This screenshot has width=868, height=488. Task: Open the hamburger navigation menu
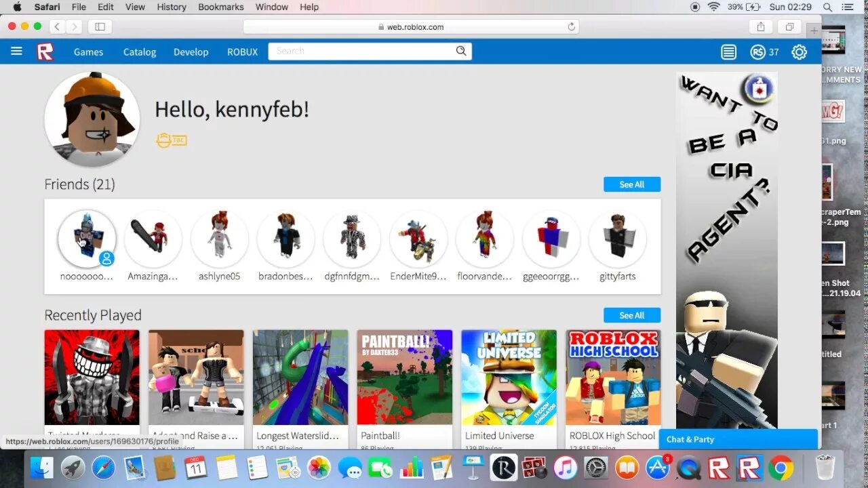[x=16, y=52]
